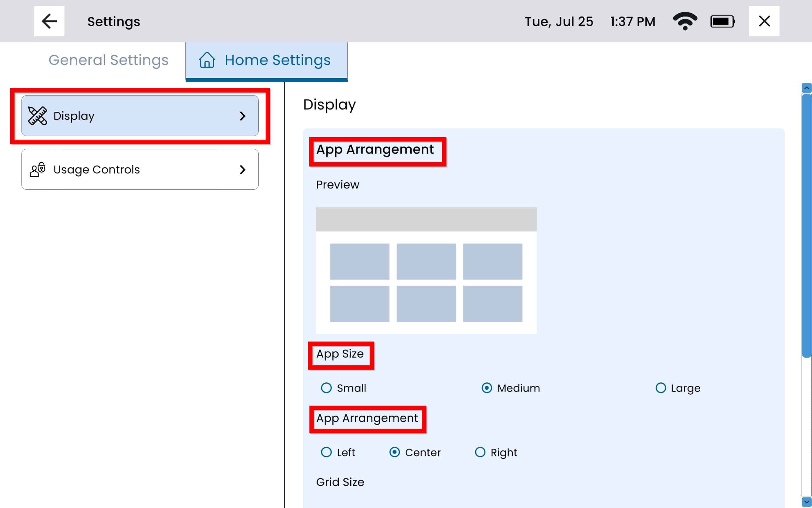Viewport: 812px width, 508px height.
Task: Click the scroll down arrow icon
Action: coord(806,502)
